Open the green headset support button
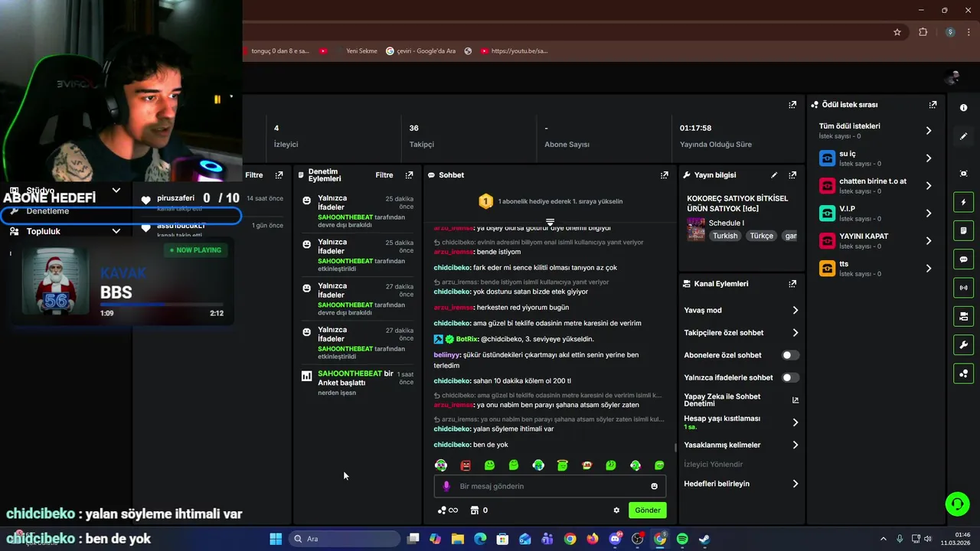Image resolution: width=980 pixels, height=551 pixels. click(x=957, y=504)
